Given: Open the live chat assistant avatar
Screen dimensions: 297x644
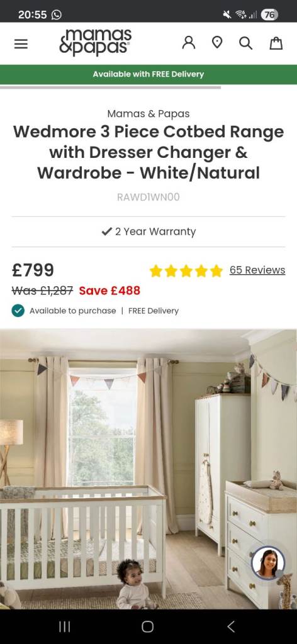Looking at the screenshot, I should (268, 563).
